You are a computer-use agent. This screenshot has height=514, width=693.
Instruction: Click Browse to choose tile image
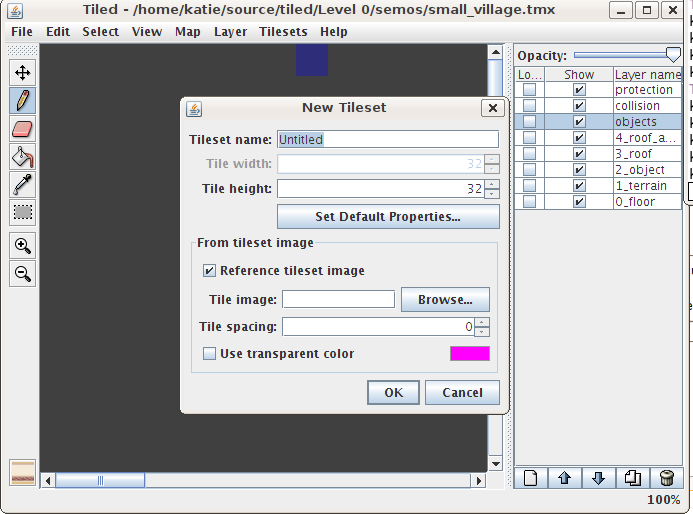click(x=445, y=300)
